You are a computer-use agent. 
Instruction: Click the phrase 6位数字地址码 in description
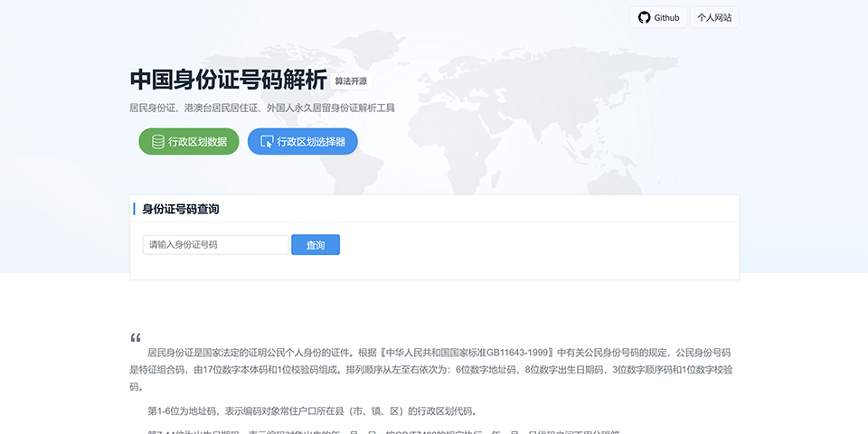[485, 370]
